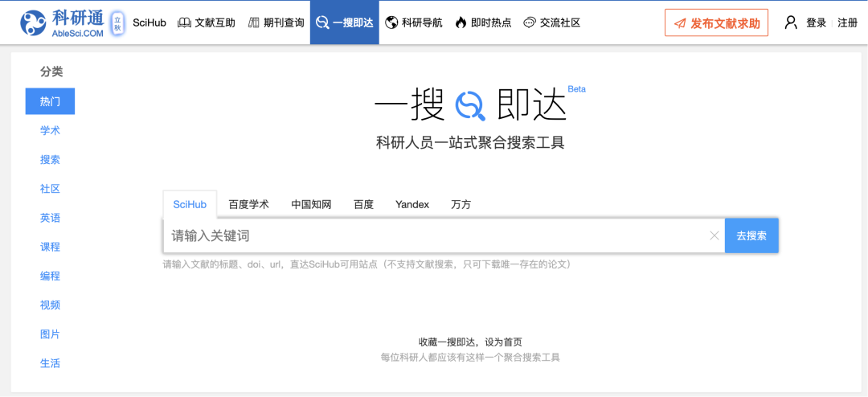This screenshot has height=397, width=868.
Task: Select the 社区 category
Action: [50, 189]
